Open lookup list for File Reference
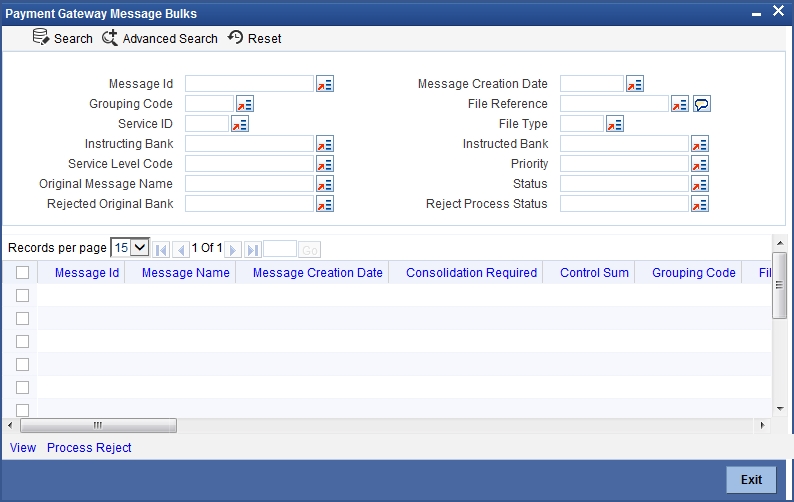Image resolution: width=794 pixels, height=502 pixels. click(680, 104)
